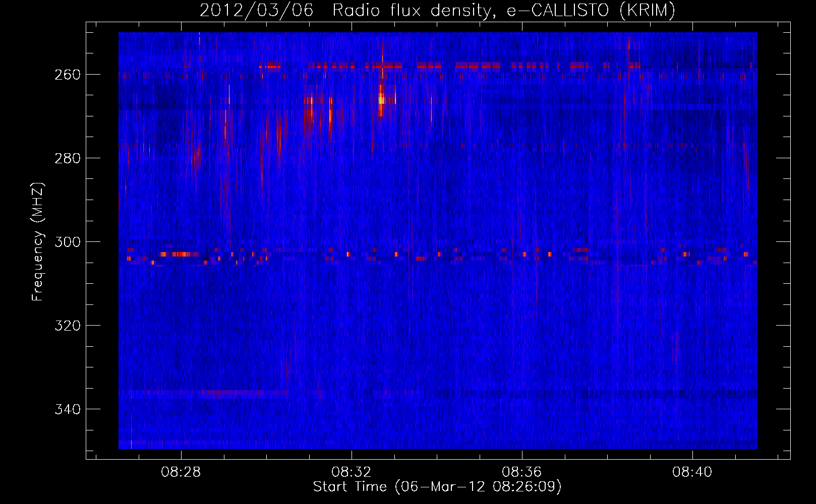Click the "Start Time (06-Mar-12 08:26:09)" label
Screen dimensions: 816x504
tap(437, 487)
